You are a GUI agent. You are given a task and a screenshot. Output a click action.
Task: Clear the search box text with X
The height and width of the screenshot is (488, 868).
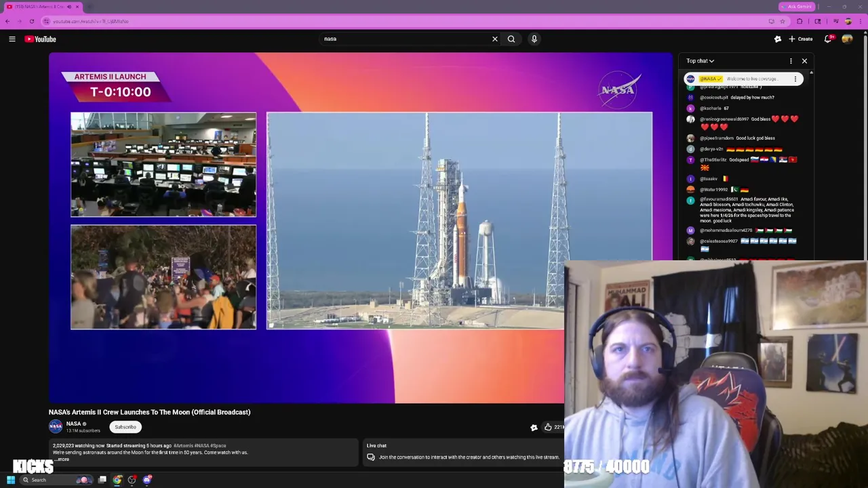pyautogui.click(x=495, y=39)
